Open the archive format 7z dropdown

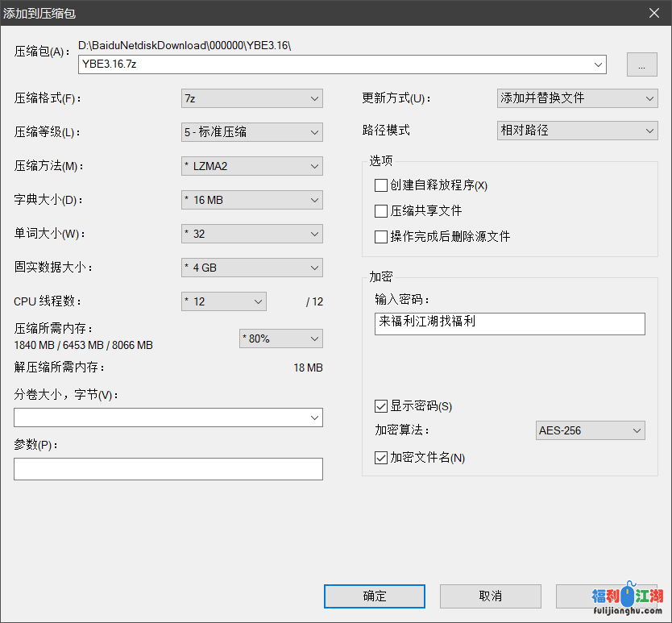tap(251, 98)
